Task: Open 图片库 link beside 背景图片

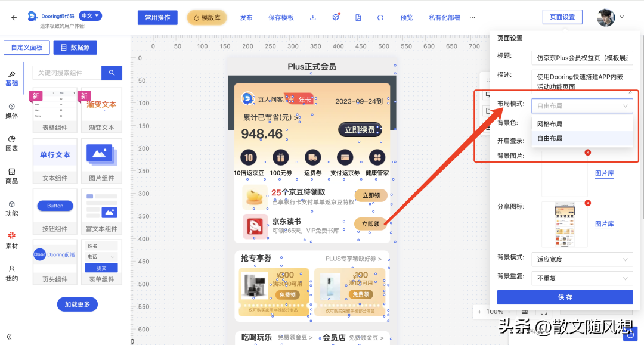Action: pyautogui.click(x=605, y=173)
